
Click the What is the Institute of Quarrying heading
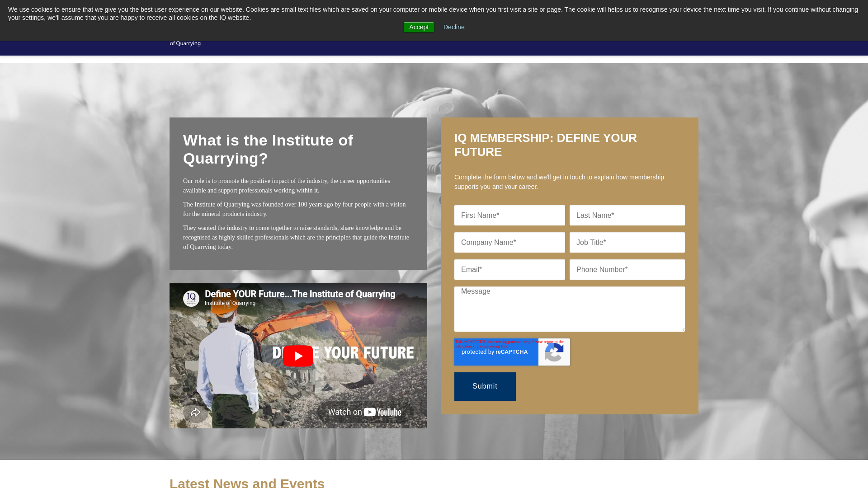pos(268,149)
